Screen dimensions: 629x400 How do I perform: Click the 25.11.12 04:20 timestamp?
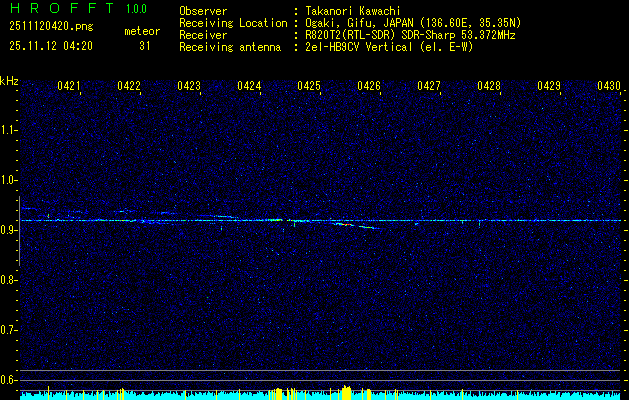click(50, 45)
